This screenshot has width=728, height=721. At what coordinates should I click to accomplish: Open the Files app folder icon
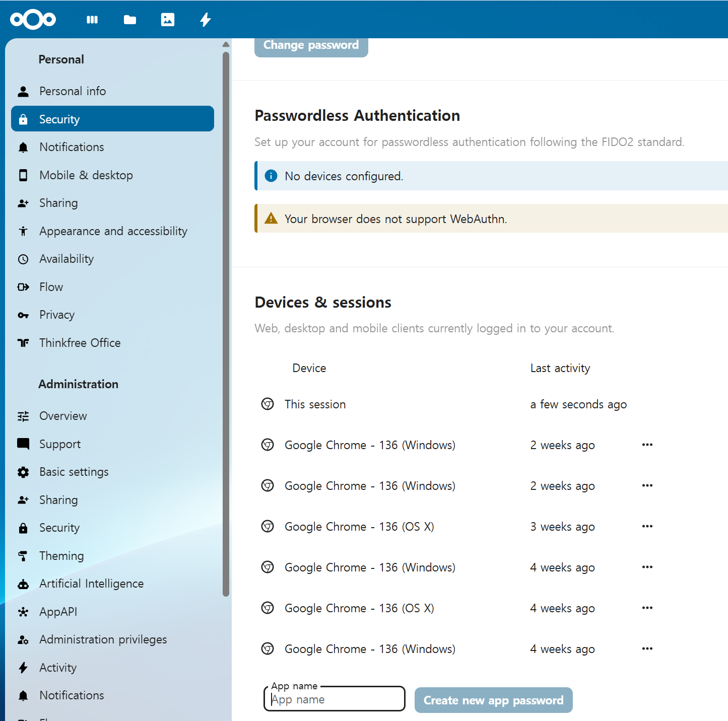coord(130,20)
